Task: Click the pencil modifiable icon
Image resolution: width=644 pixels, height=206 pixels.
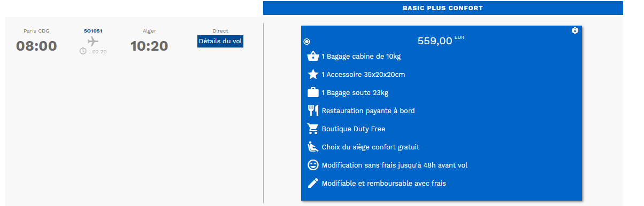Action: pos(313,183)
